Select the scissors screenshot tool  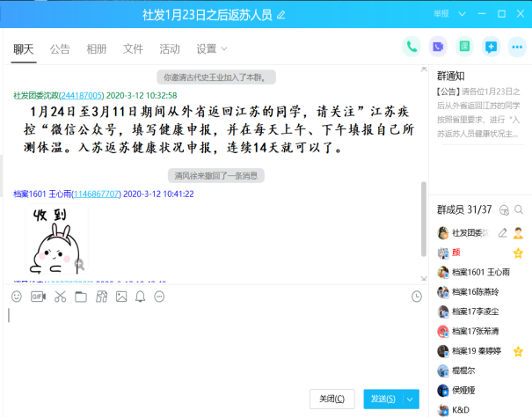click(60, 297)
